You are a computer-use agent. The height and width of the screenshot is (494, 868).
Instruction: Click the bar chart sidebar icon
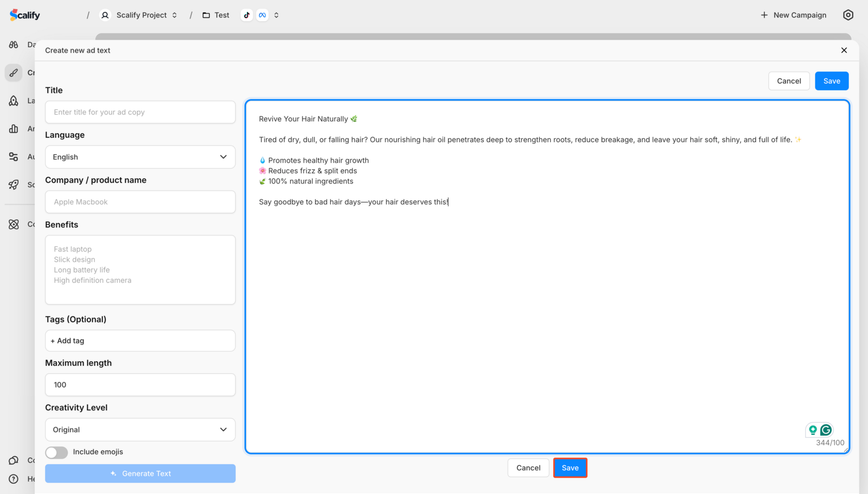(14, 129)
